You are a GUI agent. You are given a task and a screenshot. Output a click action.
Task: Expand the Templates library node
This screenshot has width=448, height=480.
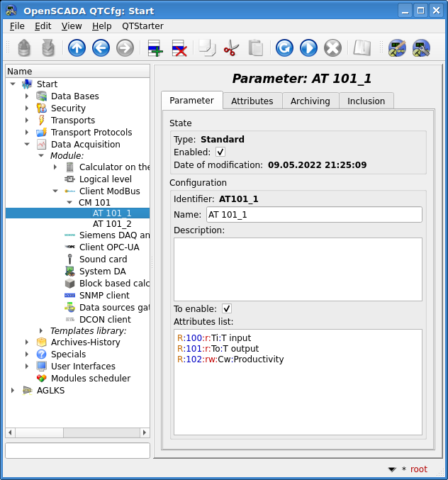point(41,330)
